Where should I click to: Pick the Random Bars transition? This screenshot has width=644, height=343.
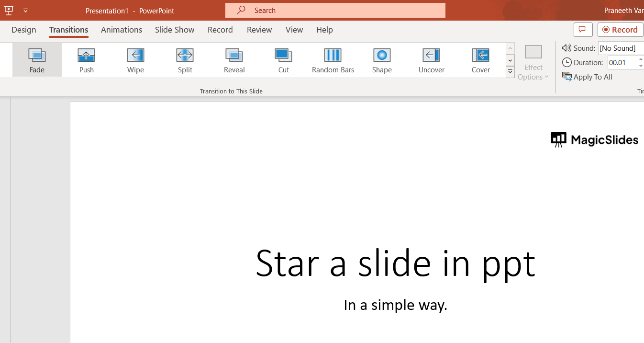[x=333, y=60]
